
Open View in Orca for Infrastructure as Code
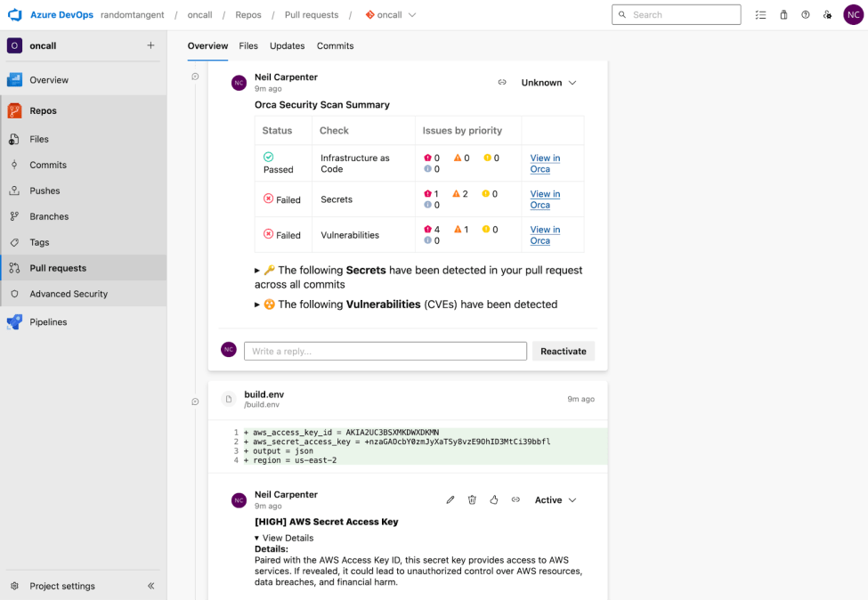(545, 163)
